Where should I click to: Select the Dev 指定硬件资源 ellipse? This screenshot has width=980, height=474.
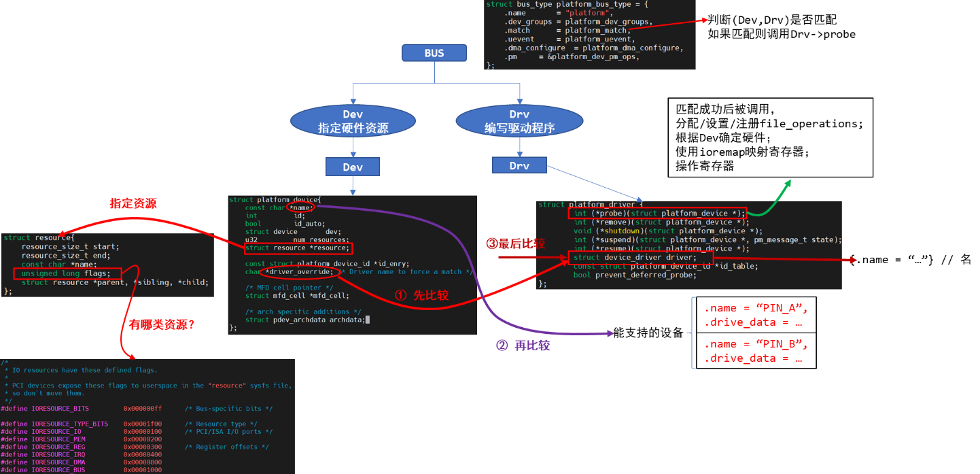click(353, 121)
